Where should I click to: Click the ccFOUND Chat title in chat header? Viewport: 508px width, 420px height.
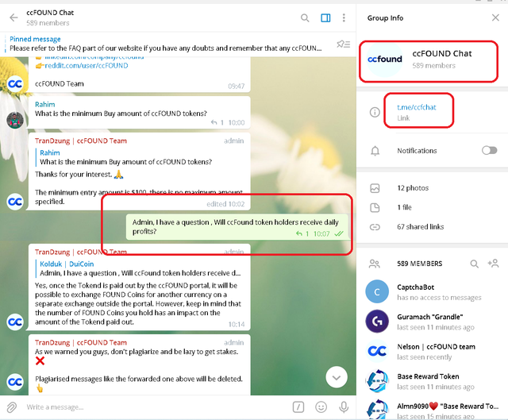click(50, 13)
